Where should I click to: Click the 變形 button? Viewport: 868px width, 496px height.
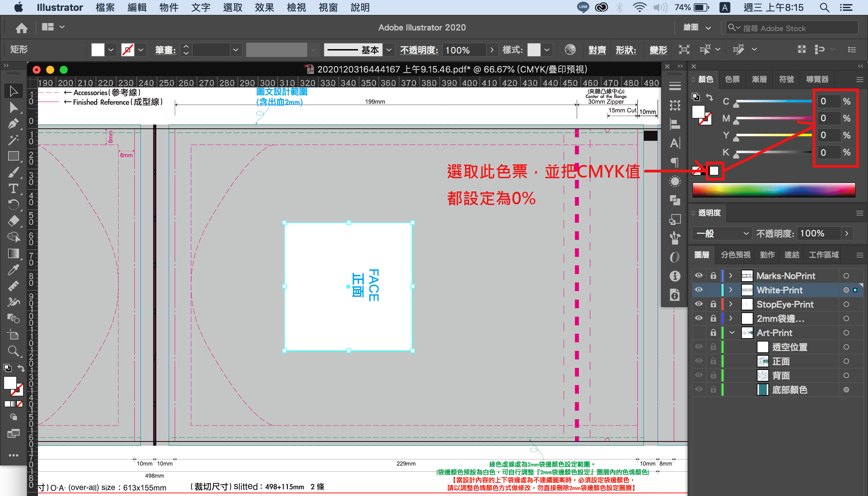click(x=658, y=50)
